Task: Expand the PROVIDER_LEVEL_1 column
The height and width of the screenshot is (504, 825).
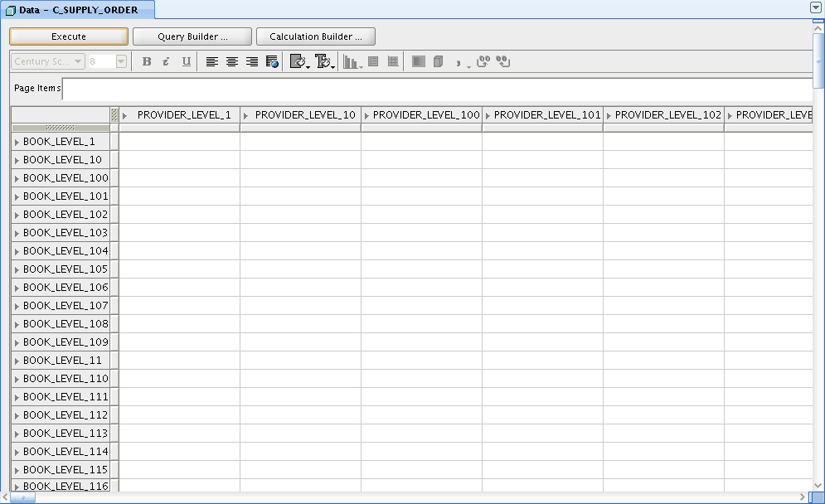Action: [124, 116]
